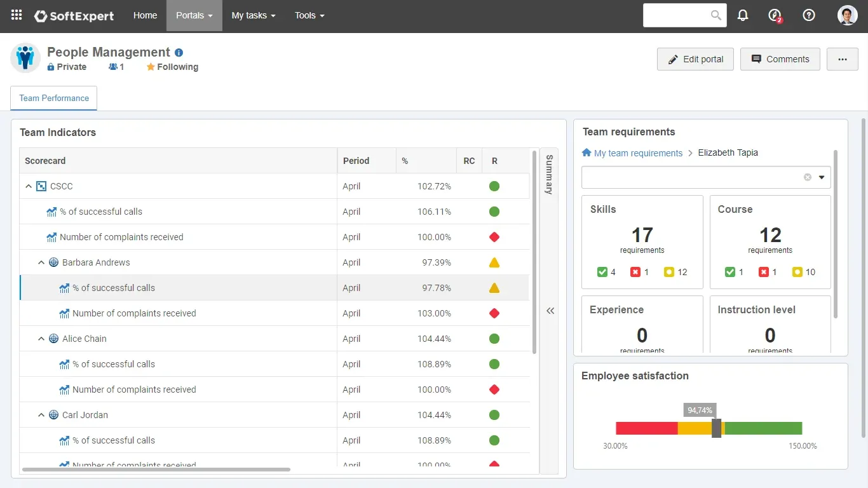Screen dimensions: 868x488
Task: Open the activity gauge icon with red badge
Action: pos(775,15)
